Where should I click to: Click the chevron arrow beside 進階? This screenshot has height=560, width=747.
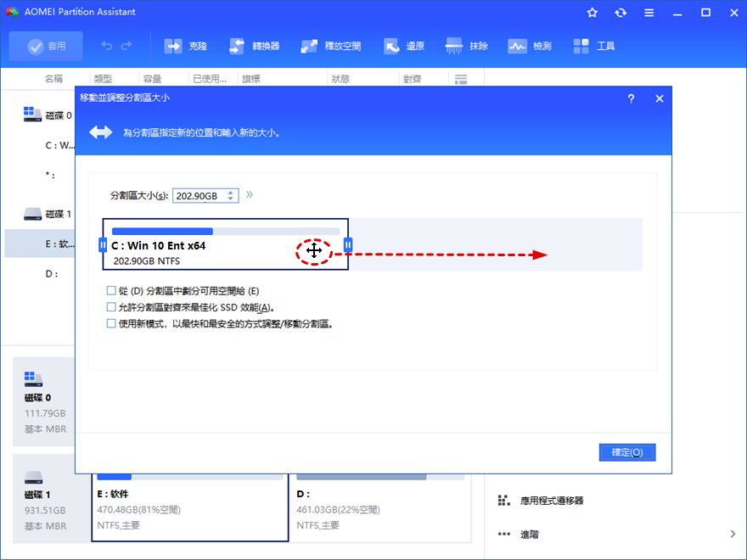pos(733,535)
